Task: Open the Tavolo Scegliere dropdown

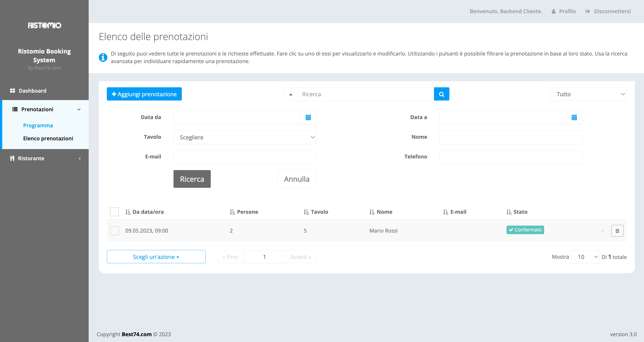Action: pyautogui.click(x=245, y=137)
